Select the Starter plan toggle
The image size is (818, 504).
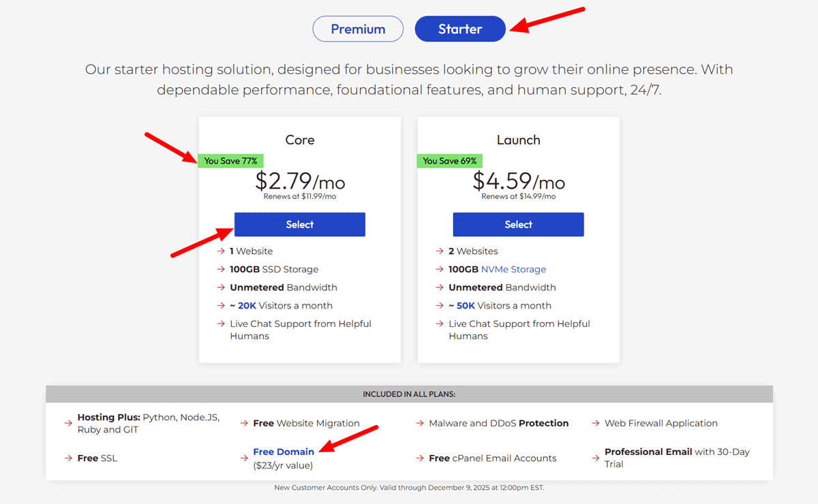coord(459,29)
